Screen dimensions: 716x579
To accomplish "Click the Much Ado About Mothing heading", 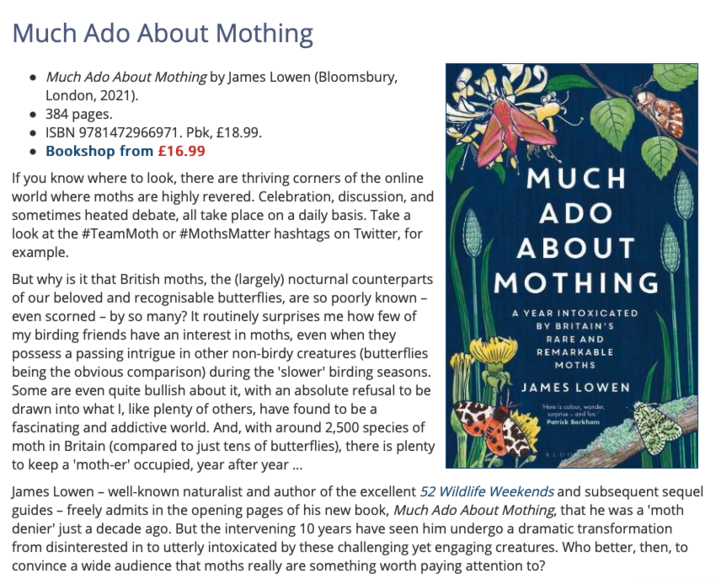I will point(163,33).
